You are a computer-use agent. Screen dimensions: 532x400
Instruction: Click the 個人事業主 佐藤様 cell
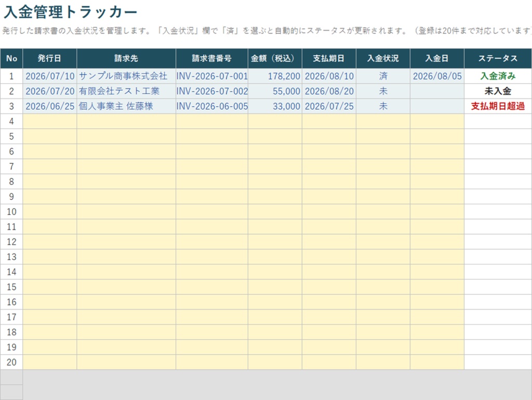click(x=126, y=106)
